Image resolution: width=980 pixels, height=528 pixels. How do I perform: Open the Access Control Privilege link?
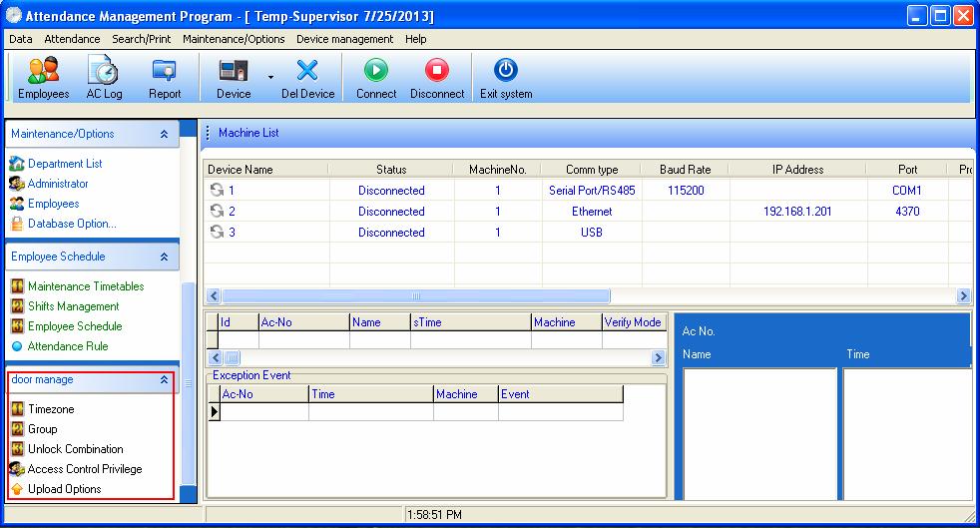pos(85,469)
